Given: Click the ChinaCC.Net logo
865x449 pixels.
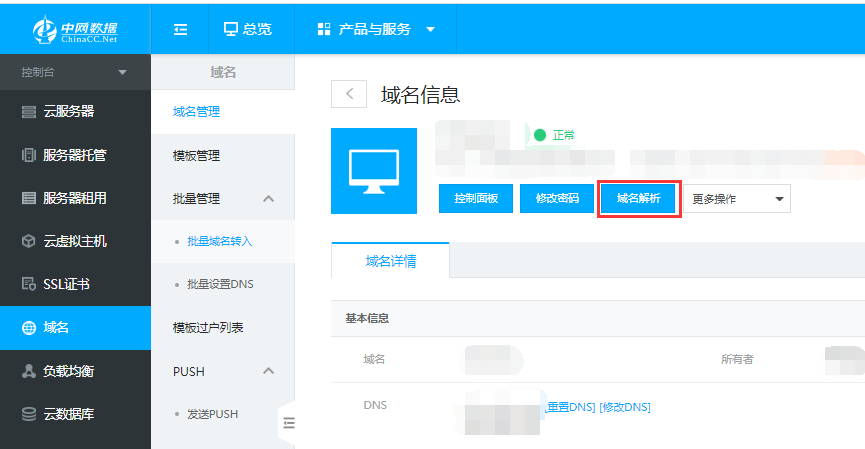Looking at the screenshot, I should pos(74,29).
